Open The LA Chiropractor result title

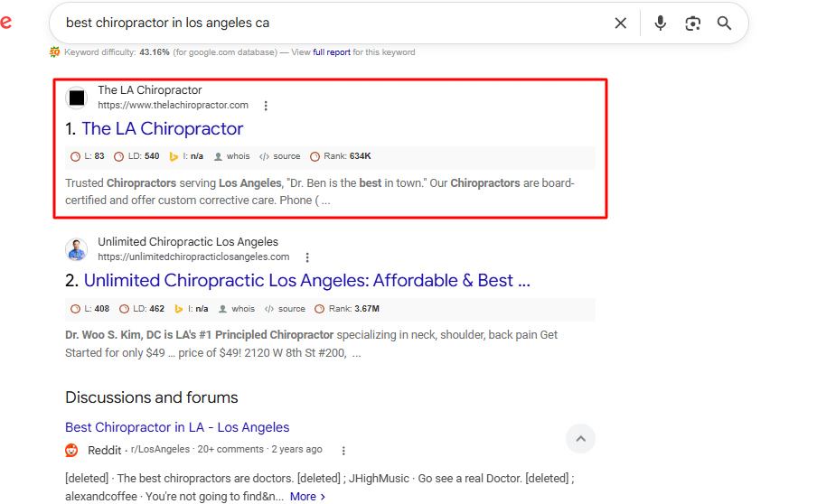(x=162, y=128)
